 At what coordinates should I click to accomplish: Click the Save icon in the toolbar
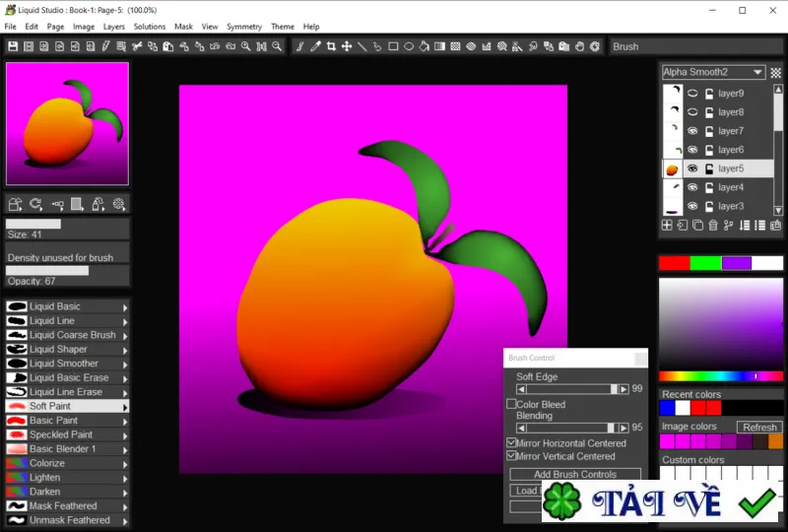point(13,46)
